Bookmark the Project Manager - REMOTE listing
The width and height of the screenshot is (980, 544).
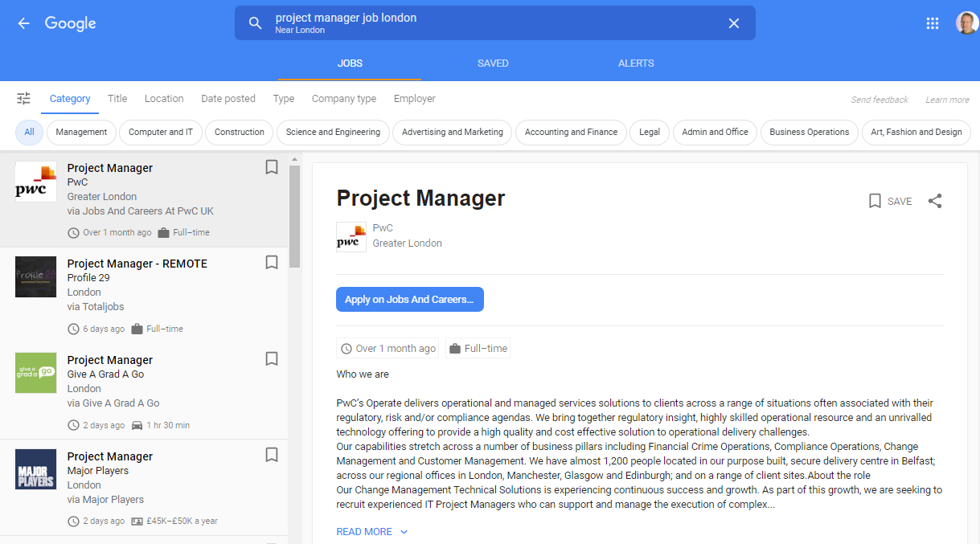pyautogui.click(x=272, y=263)
